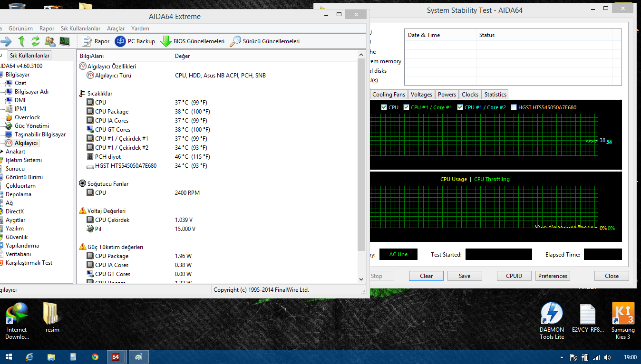Open the Windows Start button

tap(9, 356)
